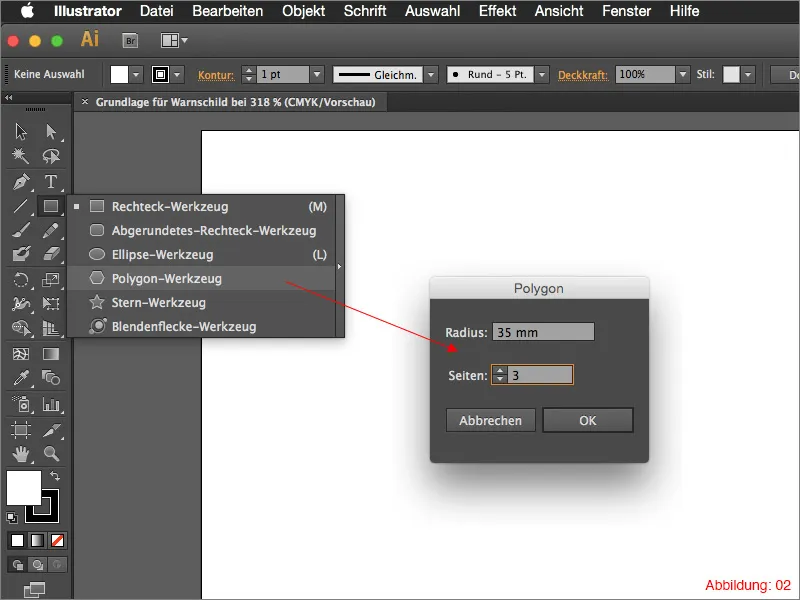The height and width of the screenshot is (600, 800).
Task: Swap fill and stroke colors arrow
Action: pos(55,476)
